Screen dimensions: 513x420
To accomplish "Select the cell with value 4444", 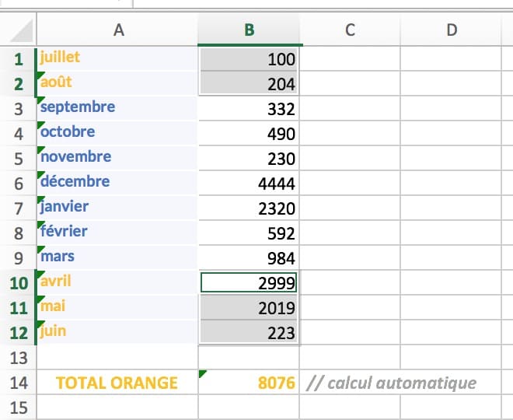I will (250, 184).
